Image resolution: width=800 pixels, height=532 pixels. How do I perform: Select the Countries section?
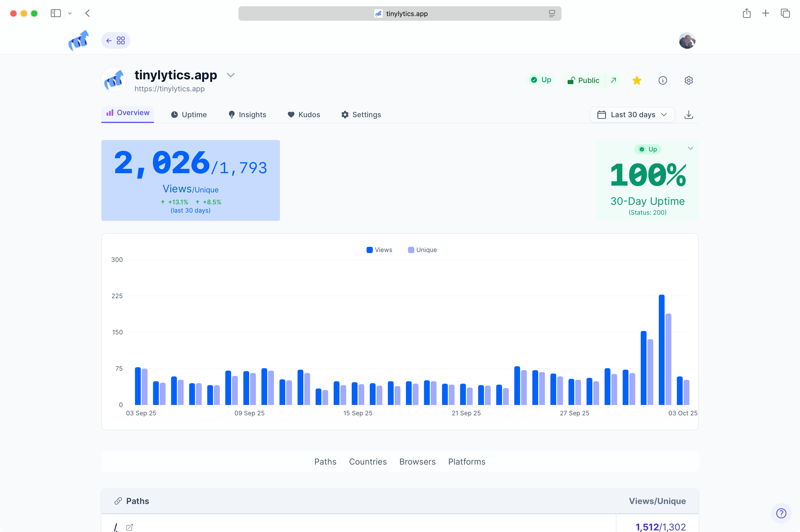[368, 462]
